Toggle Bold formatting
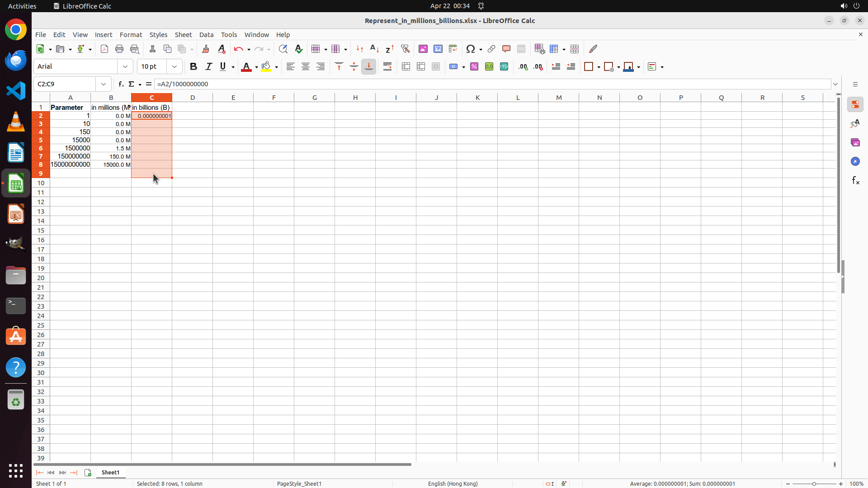 click(193, 66)
